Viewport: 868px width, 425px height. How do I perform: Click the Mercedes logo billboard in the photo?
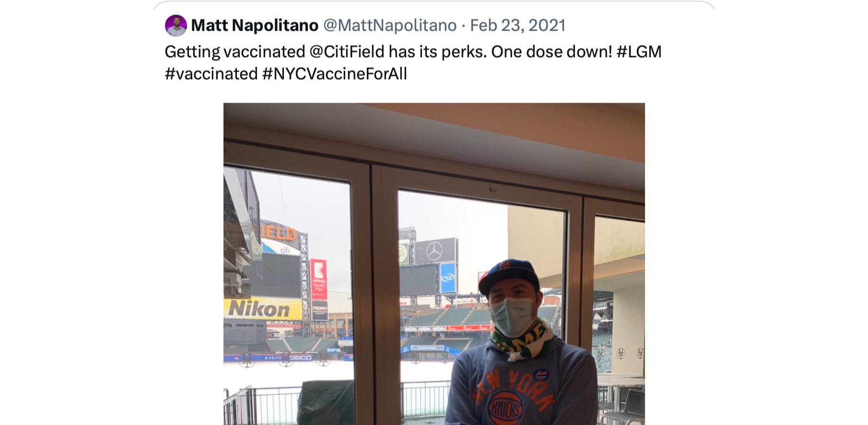pos(435,251)
